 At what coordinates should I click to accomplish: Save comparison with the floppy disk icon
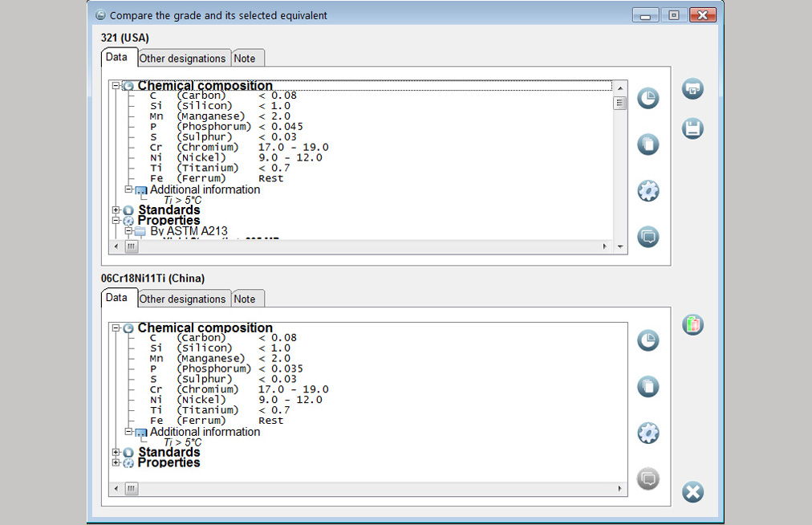(x=692, y=128)
